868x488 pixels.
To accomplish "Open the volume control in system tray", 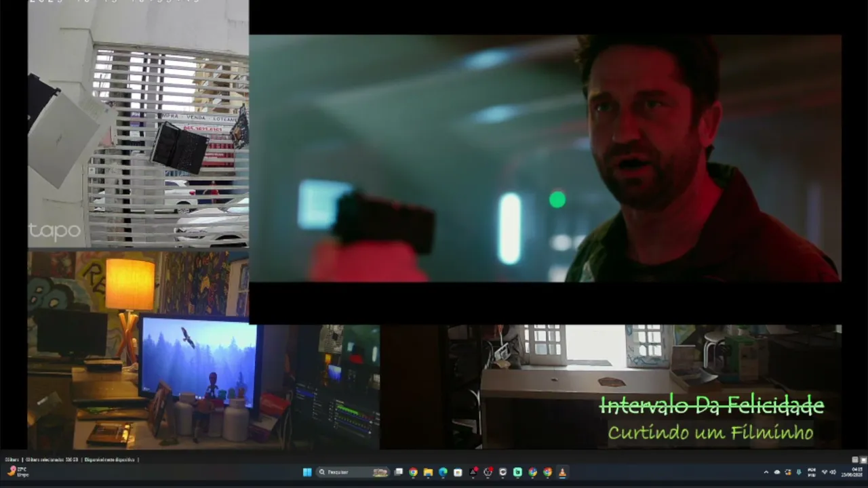I will (x=833, y=472).
